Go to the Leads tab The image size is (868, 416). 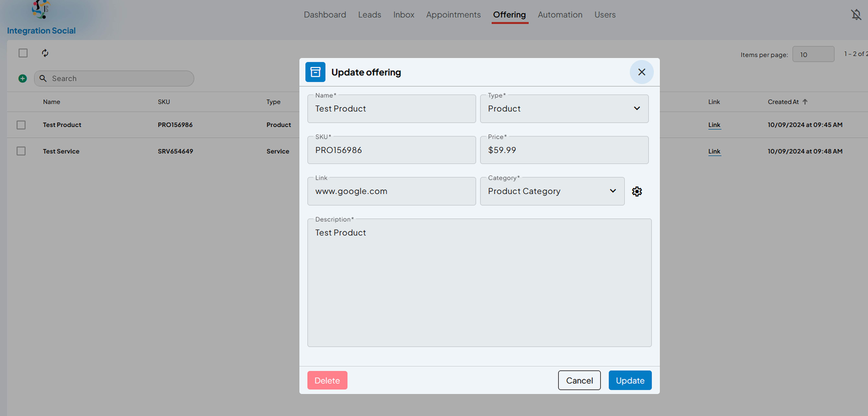coord(370,15)
